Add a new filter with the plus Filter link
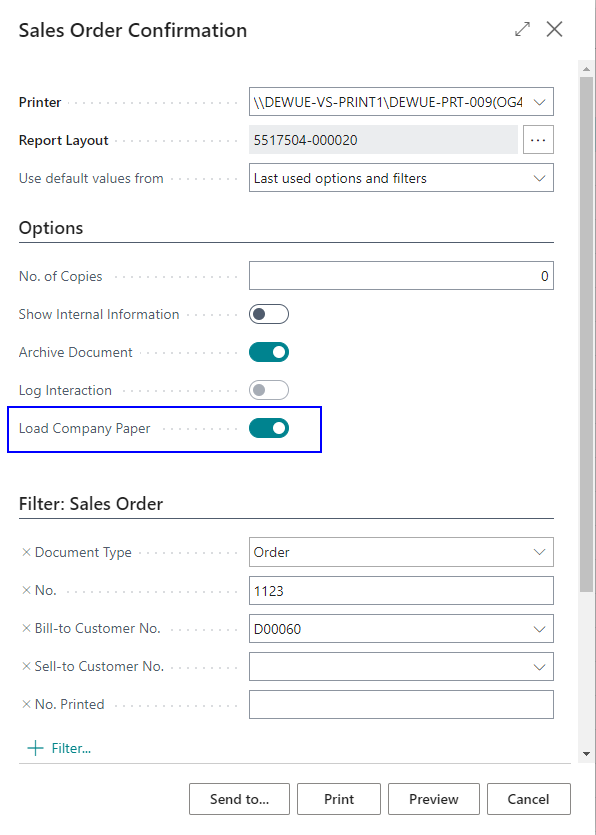Image resolution: width=596 pixels, height=835 pixels. tap(59, 748)
